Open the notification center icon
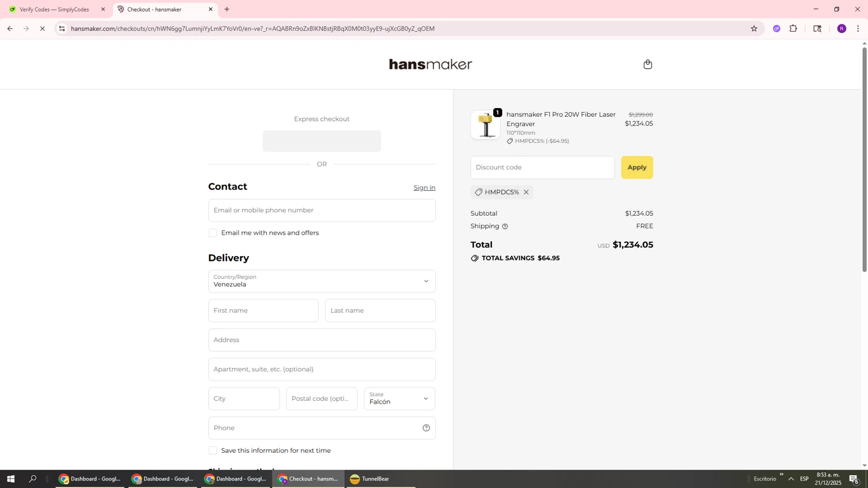 pyautogui.click(x=854, y=479)
